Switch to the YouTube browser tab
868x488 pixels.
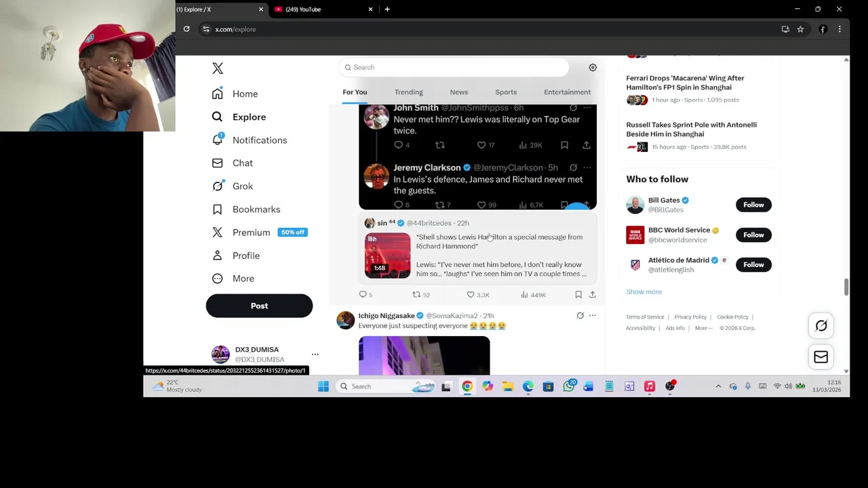click(322, 9)
